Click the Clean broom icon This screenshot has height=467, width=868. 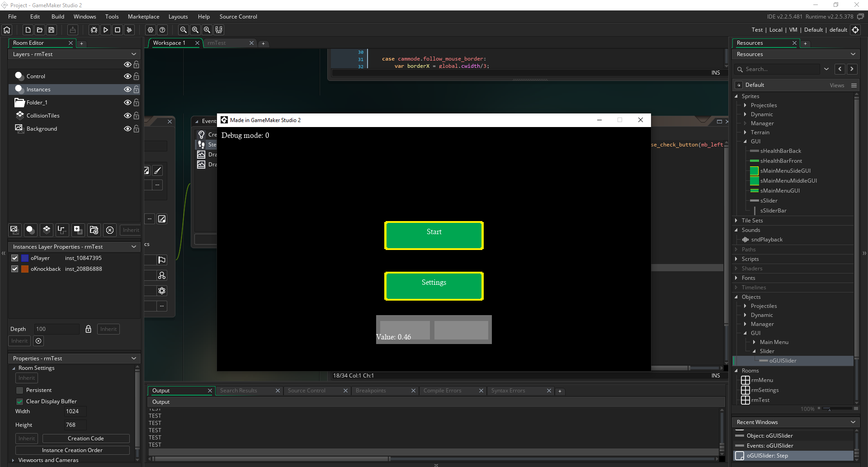click(x=129, y=30)
